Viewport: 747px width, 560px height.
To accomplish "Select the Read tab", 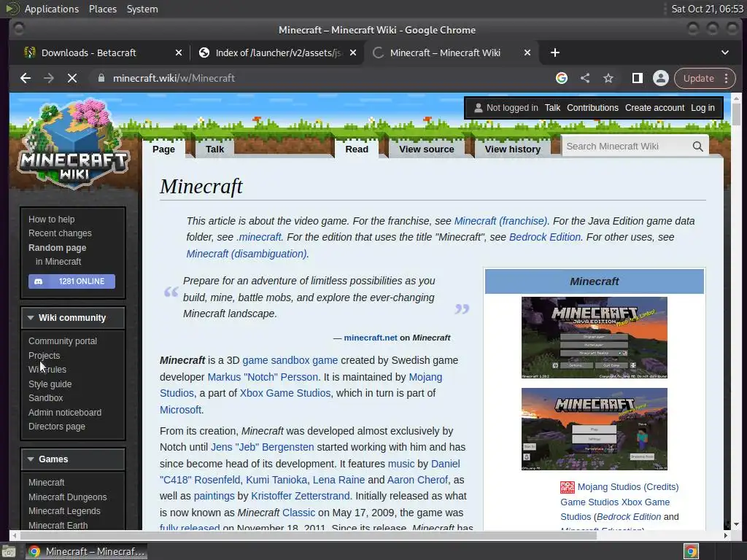I will click(357, 149).
